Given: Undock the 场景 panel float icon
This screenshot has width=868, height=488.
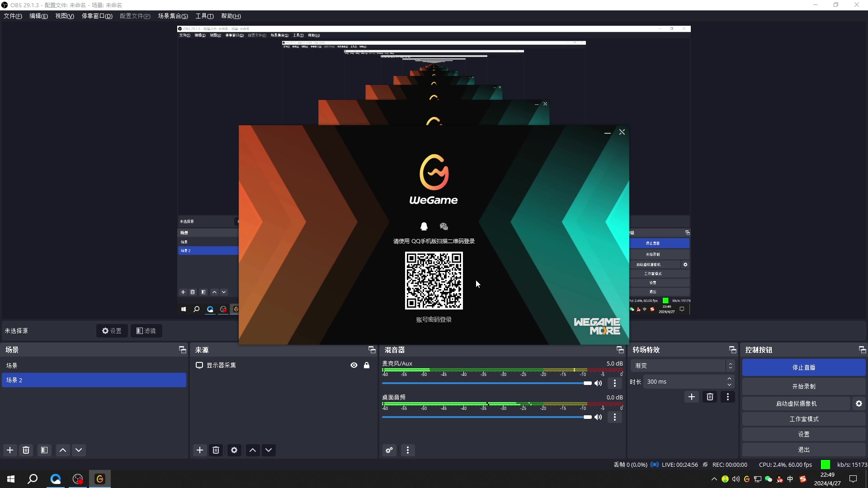Looking at the screenshot, I should (x=182, y=350).
